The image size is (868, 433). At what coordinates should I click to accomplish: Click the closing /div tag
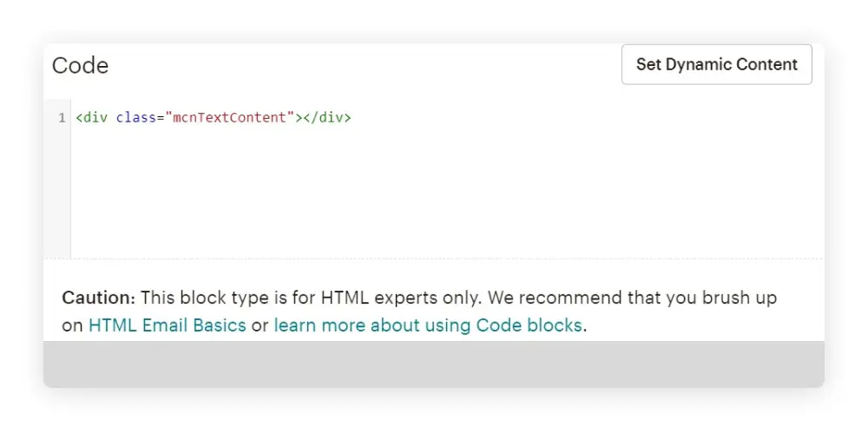(327, 118)
